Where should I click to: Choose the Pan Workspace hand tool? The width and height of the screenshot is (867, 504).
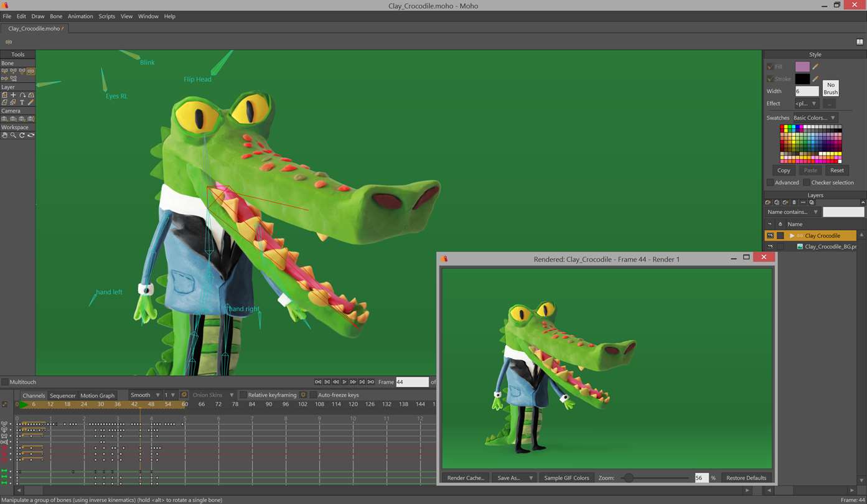click(x=4, y=135)
